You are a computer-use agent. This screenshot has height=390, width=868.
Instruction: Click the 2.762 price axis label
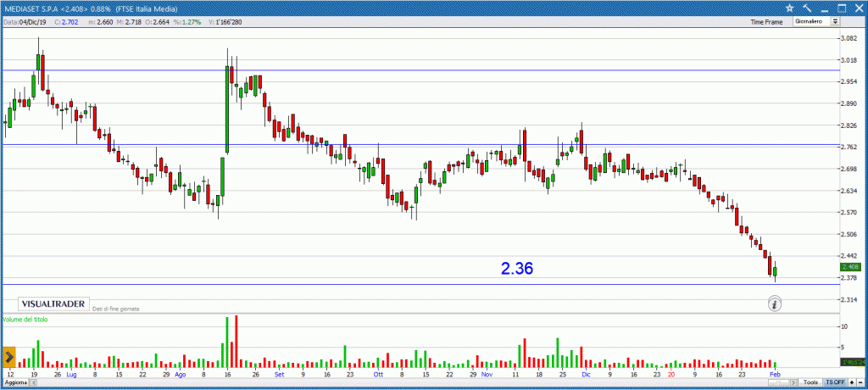coord(849,148)
